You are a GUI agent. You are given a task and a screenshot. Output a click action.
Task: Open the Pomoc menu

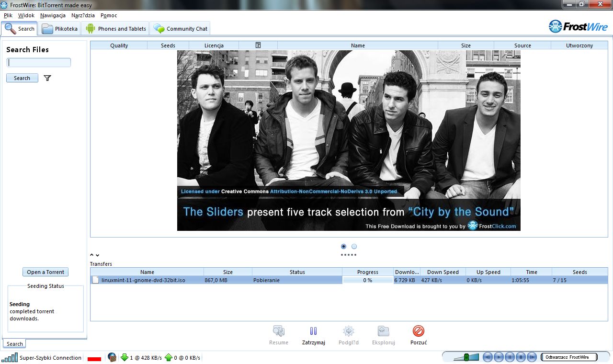click(109, 15)
